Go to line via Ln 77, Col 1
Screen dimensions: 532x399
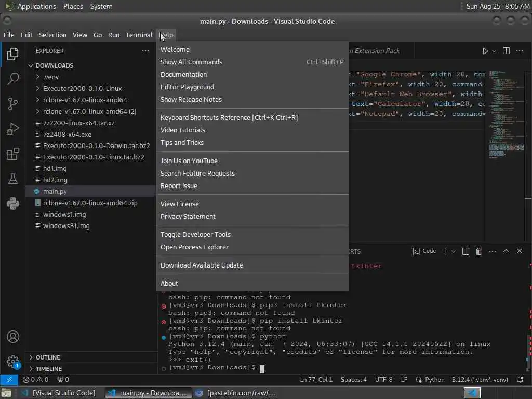[316, 380]
